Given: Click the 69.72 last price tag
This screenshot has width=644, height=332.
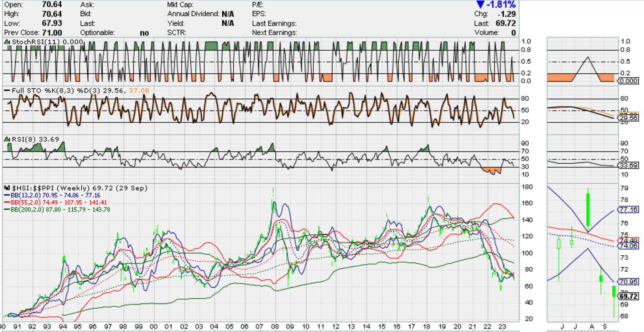Looking at the screenshot, I should 628,296.
